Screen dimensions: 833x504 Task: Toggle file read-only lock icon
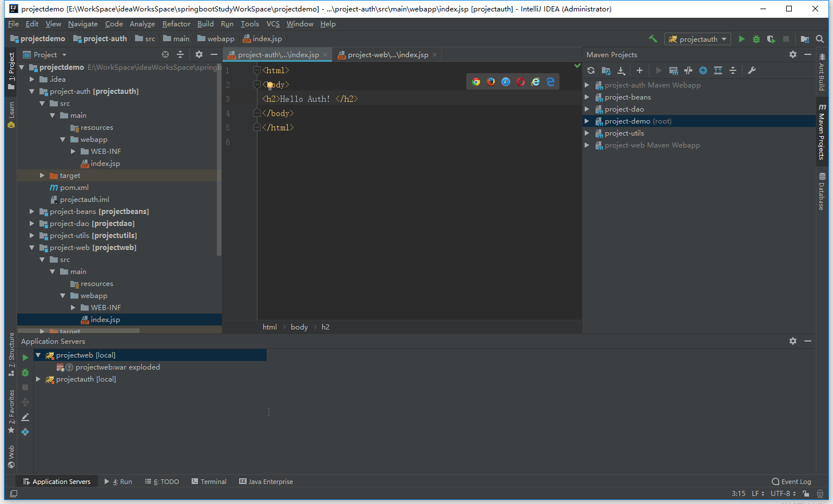pos(806,494)
